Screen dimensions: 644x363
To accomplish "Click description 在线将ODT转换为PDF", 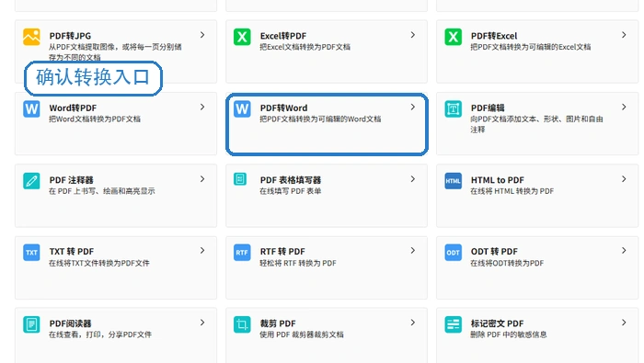I will click(507, 263).
